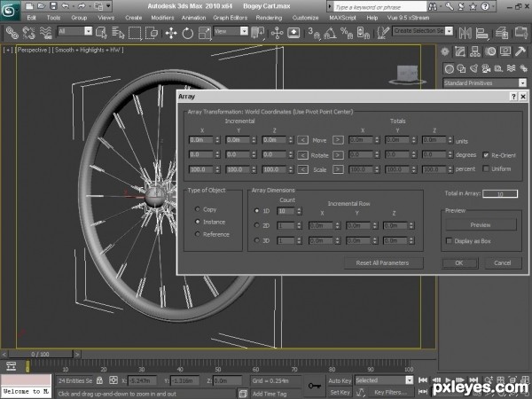Viewport: 532px width, 399px height.
Task: Open the Modify command panel tab
Action: (x=460, y=51)
